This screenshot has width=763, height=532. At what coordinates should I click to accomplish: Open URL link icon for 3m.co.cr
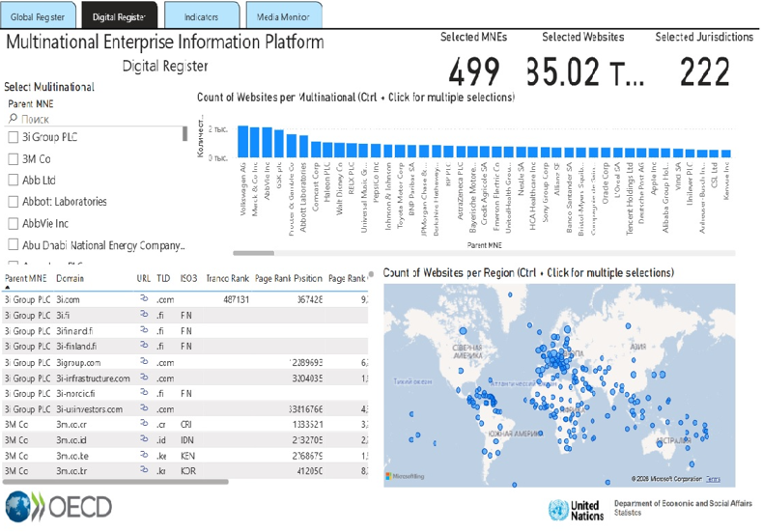pos(144,424)
